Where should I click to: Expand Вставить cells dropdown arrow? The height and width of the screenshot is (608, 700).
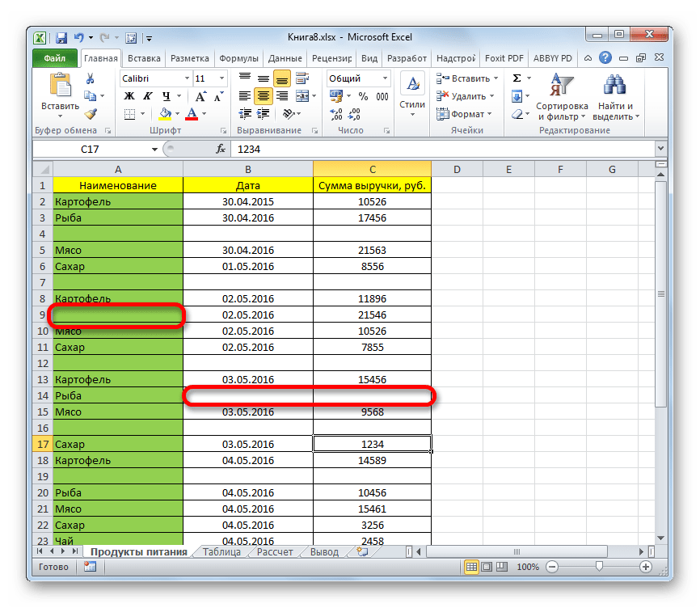(x=495, y=78)
